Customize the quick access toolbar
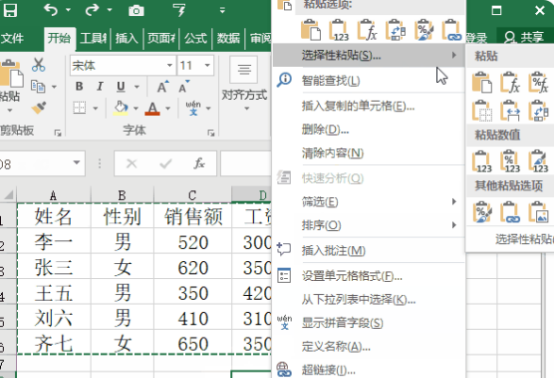This screenshot has width=554, height=379. (x=222, y=11)
